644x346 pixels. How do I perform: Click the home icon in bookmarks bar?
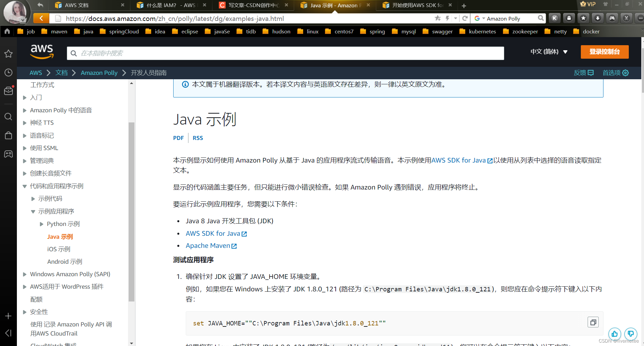point(7,31)
